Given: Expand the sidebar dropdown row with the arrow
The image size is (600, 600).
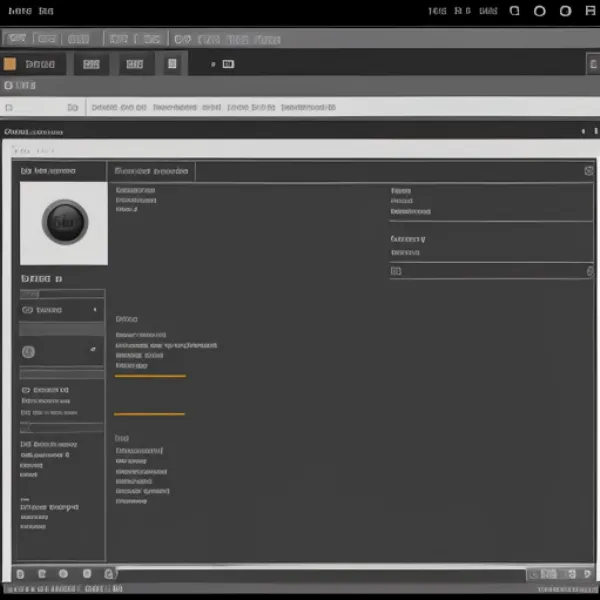Looking at the screenshot, I should (x=95, y=310).
